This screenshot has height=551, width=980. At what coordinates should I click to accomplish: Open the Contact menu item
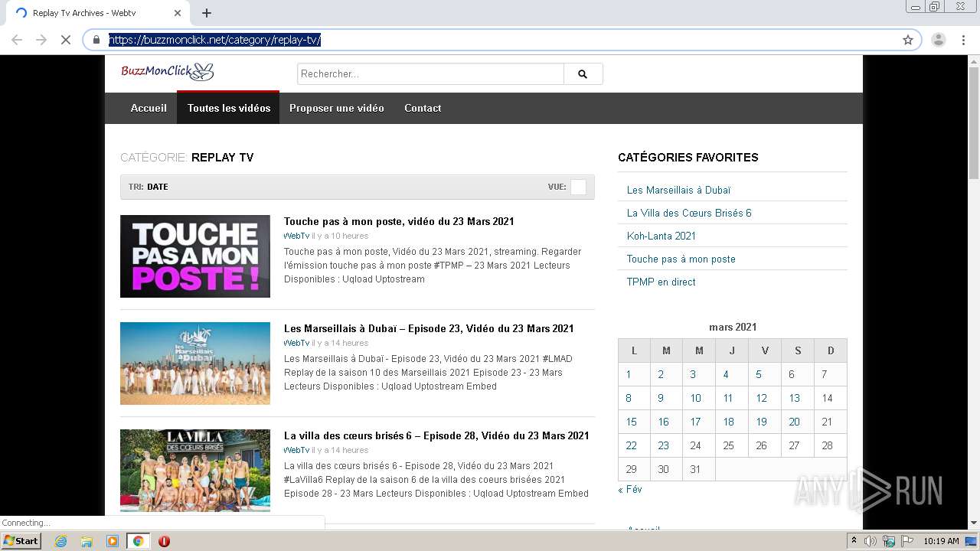pos(423,108)
